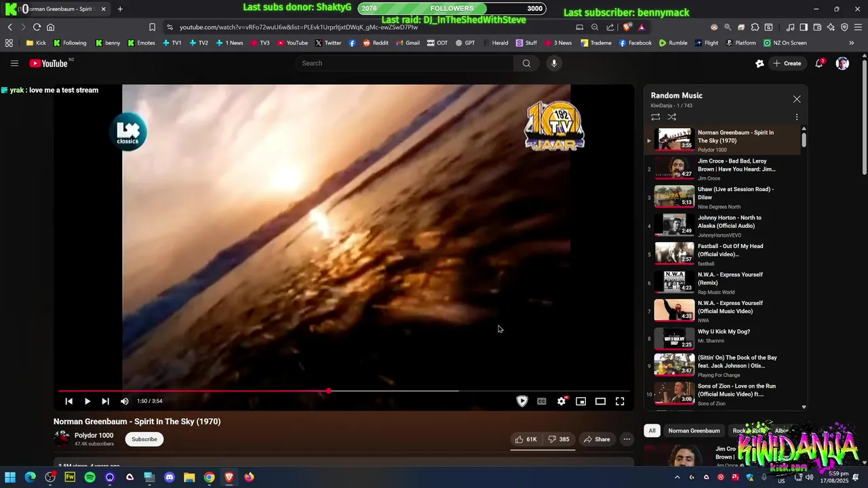Open the Trademe bookmark
868x488 pixels.
(595, 43)
